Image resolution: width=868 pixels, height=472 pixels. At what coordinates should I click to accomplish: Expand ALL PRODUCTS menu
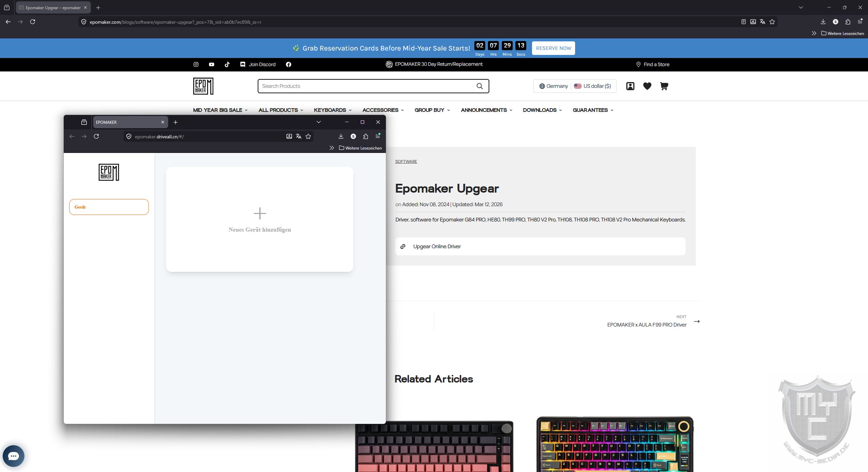[x=281, y=110]
